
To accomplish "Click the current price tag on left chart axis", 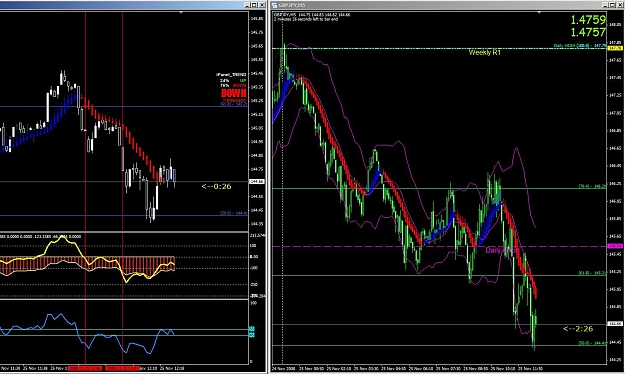I will 256,182.
